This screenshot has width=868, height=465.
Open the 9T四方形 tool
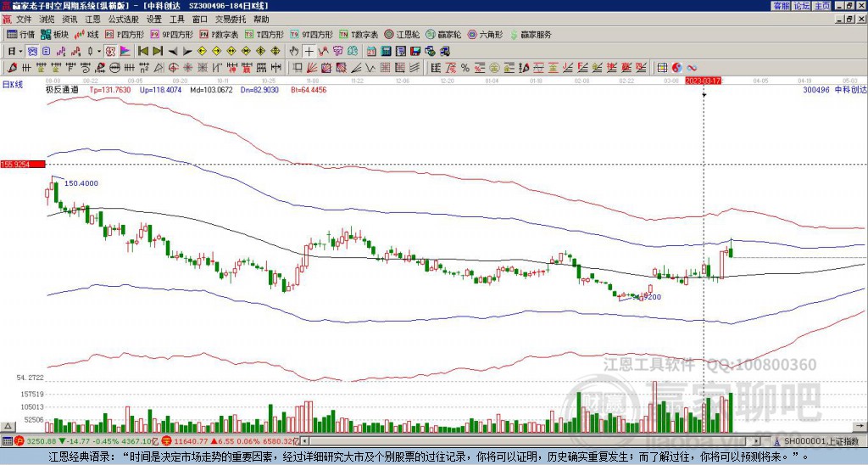pos(311,34)
